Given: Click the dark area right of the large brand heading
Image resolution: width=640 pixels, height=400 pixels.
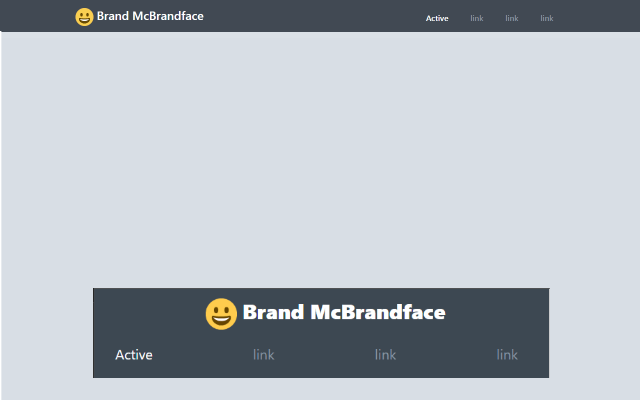Looking at the screenshot, I should click(x=497, y=313).
